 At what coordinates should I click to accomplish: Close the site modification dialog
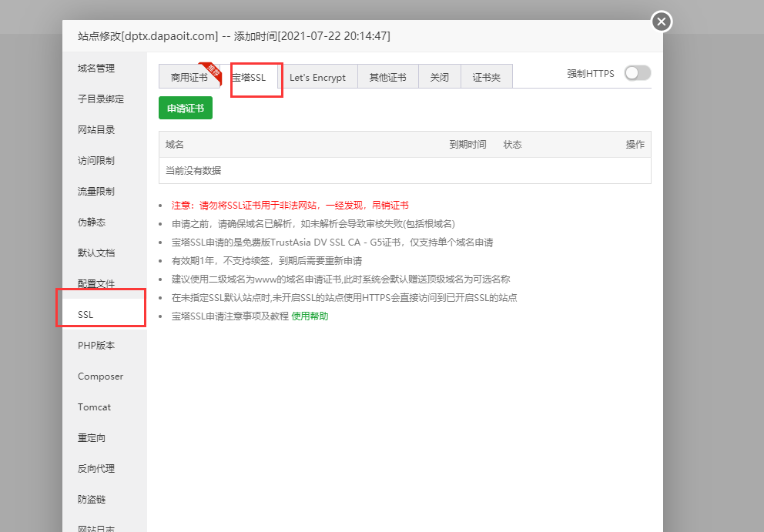point(661,22)
